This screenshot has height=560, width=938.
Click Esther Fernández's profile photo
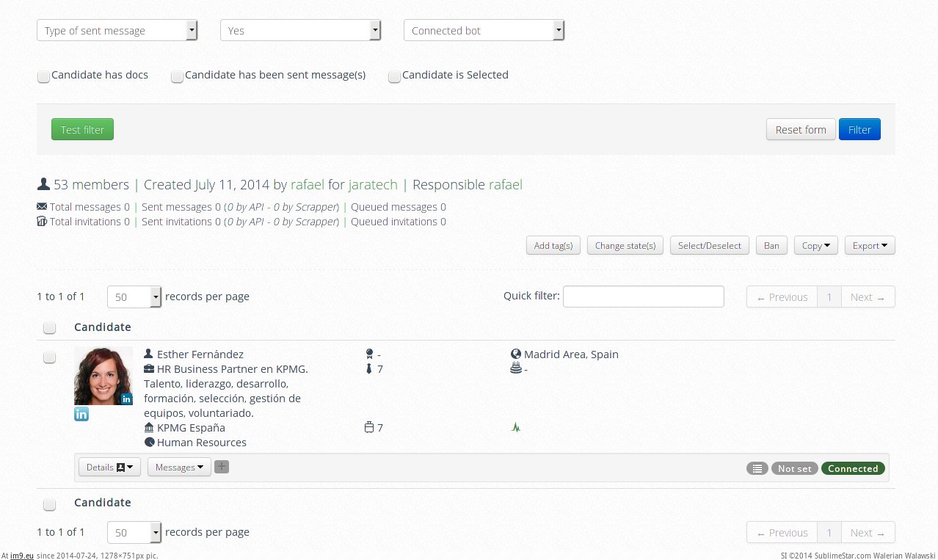coord(103,376)
